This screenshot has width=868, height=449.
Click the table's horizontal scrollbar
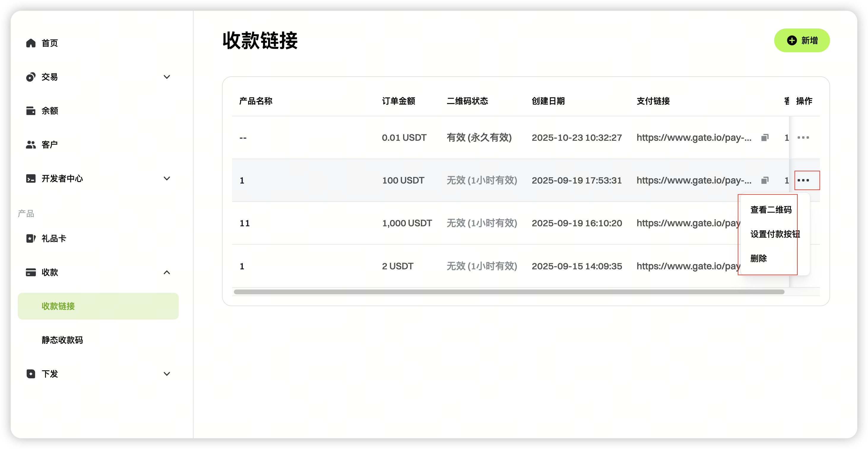(x=509, y=292)
